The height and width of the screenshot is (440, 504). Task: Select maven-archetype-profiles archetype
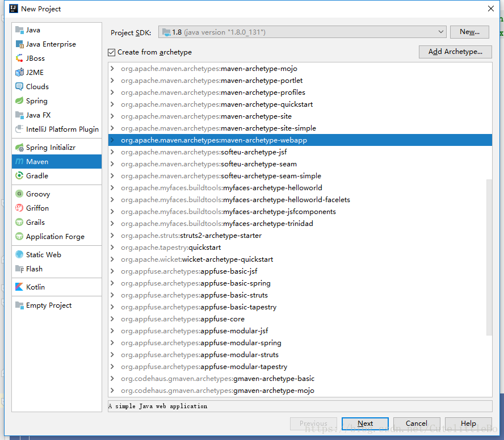[300, 93]
